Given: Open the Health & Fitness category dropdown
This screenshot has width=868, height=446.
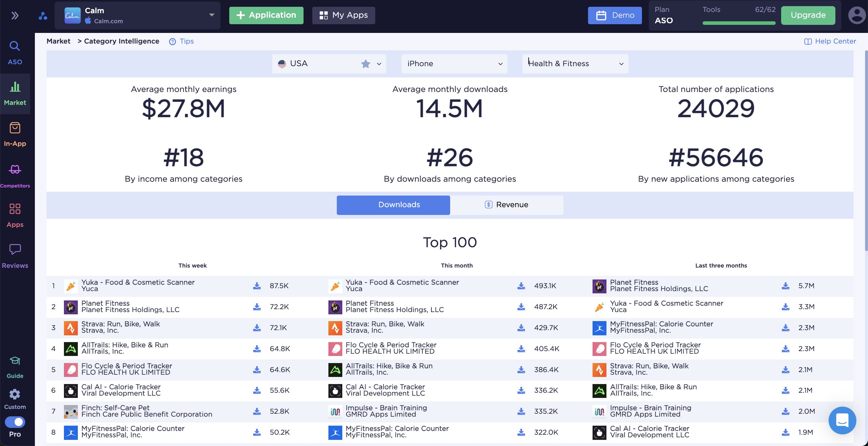Looking at the screenshot, I should [575, 64].
